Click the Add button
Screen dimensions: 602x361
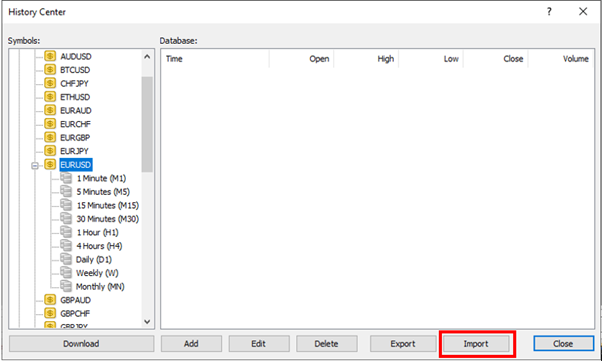click(191, 344)
